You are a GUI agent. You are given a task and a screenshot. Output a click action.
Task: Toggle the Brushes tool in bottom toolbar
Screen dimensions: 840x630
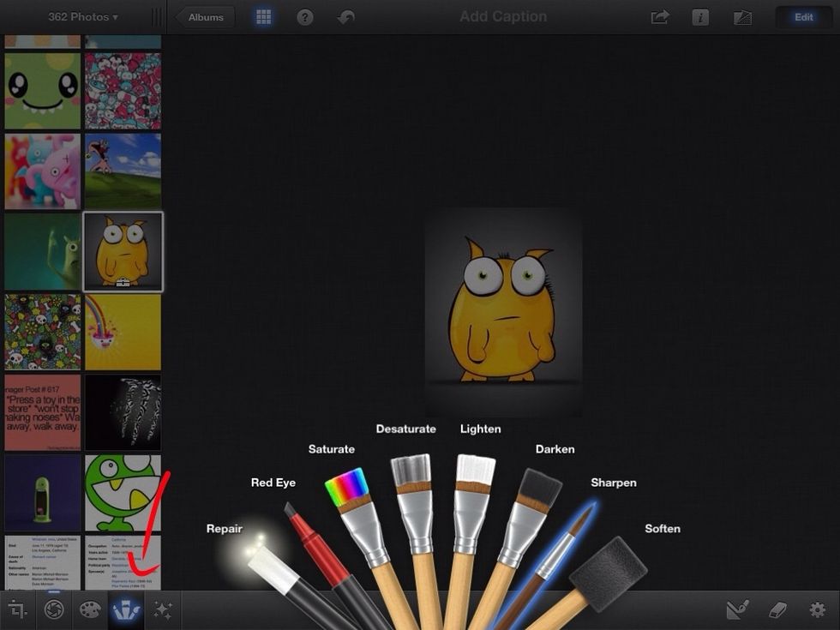point(127,609)
